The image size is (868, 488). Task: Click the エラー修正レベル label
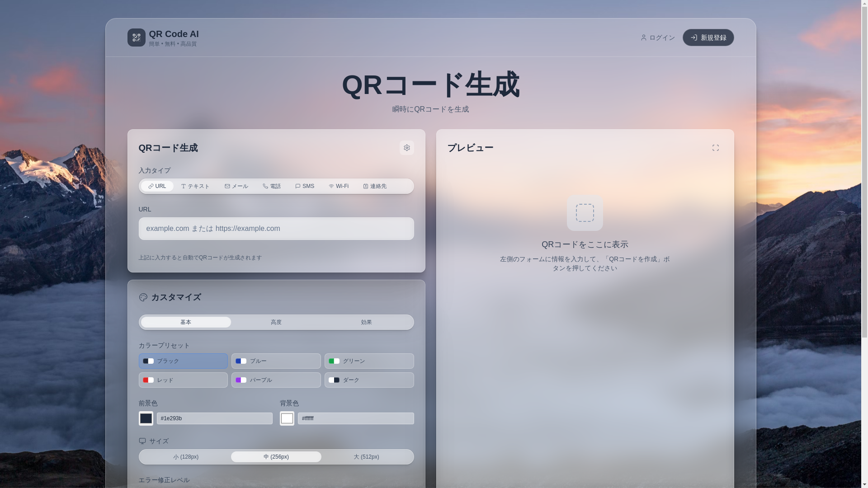tap(164, 480)
